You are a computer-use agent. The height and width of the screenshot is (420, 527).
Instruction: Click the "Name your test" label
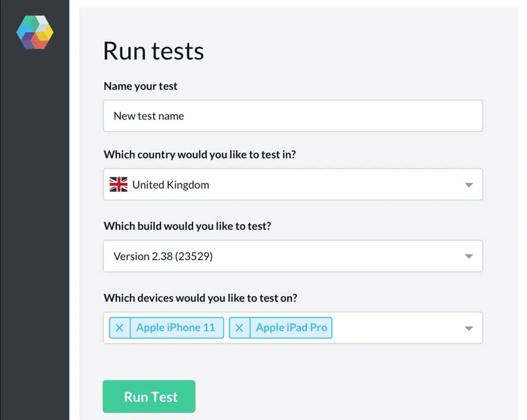(x=140, y=86)
